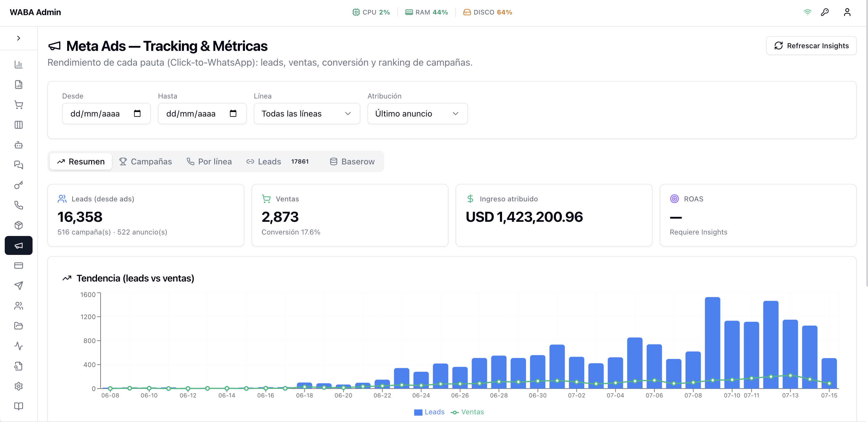This screenshot has width=868, height=422.
Task: Open the open-folder sidebar icon
Action: (x=19, y=326)
